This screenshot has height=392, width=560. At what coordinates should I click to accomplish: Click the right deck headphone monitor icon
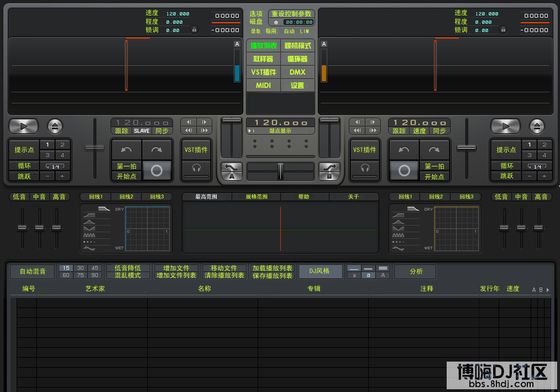(365, 168)
